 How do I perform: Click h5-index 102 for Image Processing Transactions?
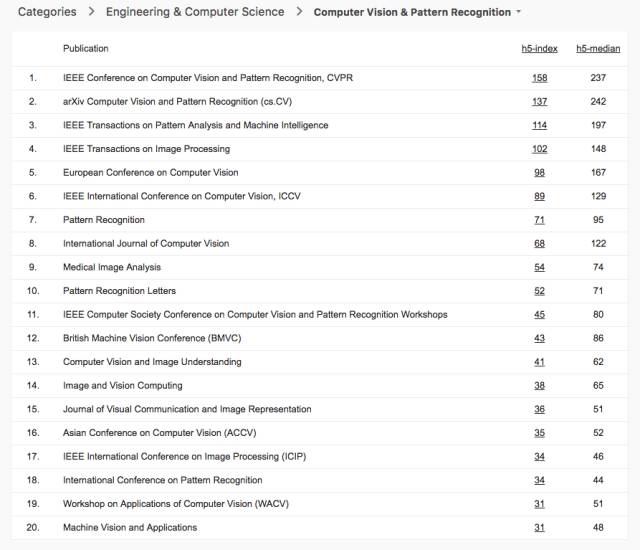539,149
